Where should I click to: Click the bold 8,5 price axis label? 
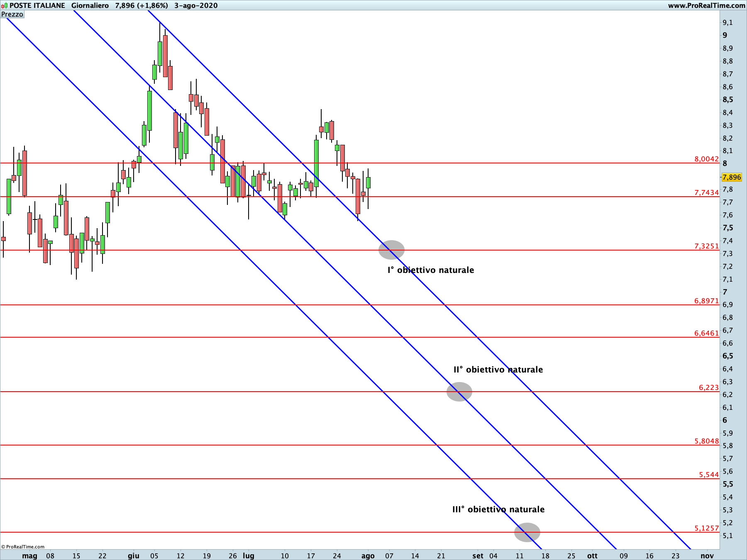(728, 100)
